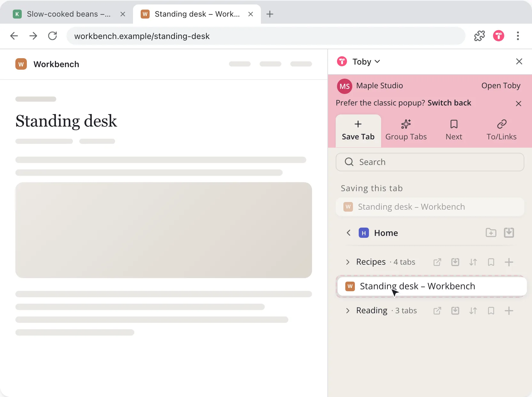Reload the current page
This screenshot has width=532, height=397.
(52, 36)
